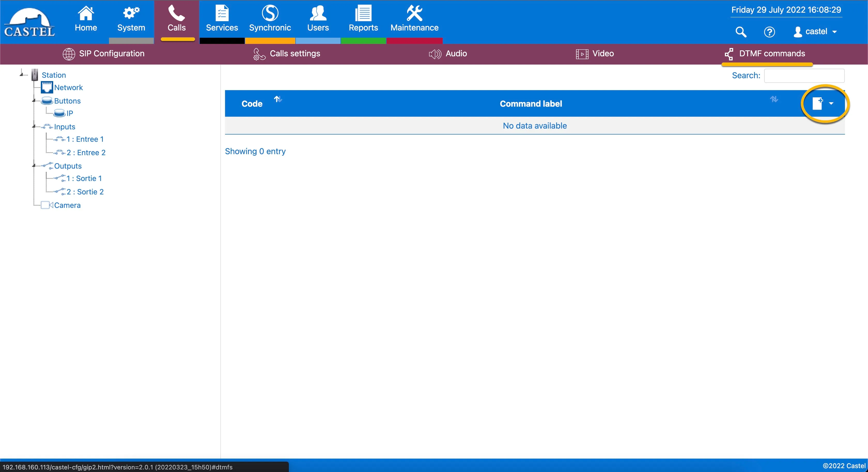The image size is (868, 472).
Task: Click the add new DTMF command icon
Action: click(x=817, y=104)
